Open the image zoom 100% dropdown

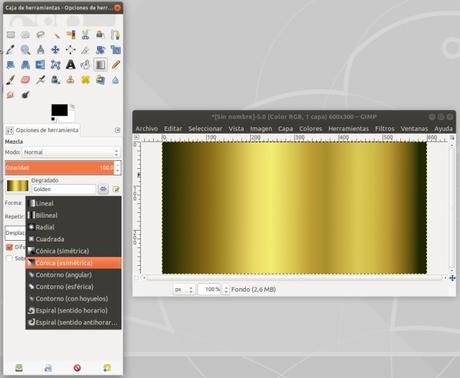tap(213, 289)
